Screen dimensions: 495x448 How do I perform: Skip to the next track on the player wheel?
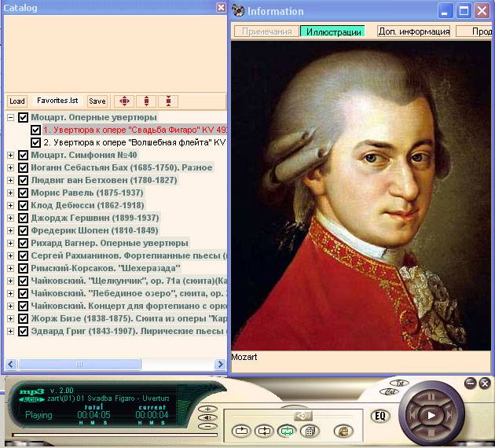tap(450, 415)
